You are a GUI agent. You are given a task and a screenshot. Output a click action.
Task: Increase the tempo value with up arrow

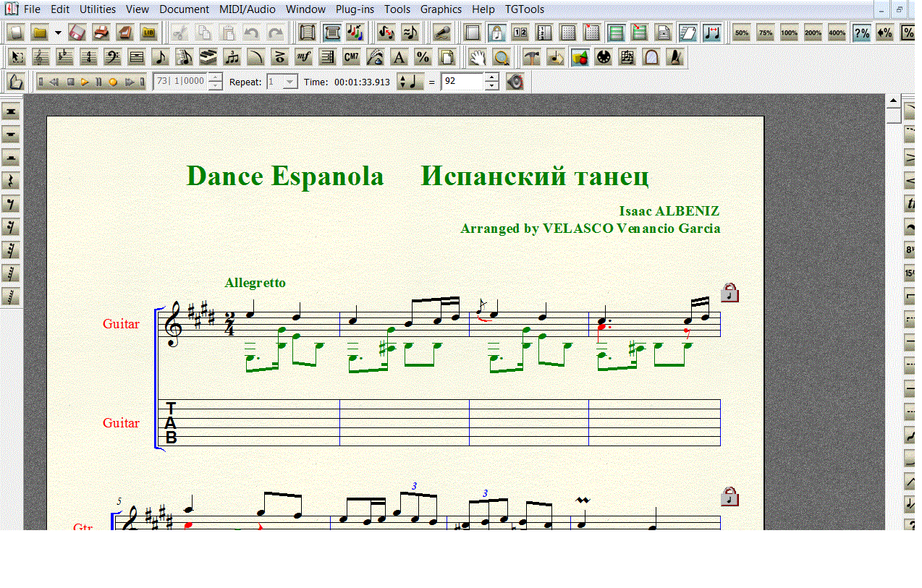[491, 77]
